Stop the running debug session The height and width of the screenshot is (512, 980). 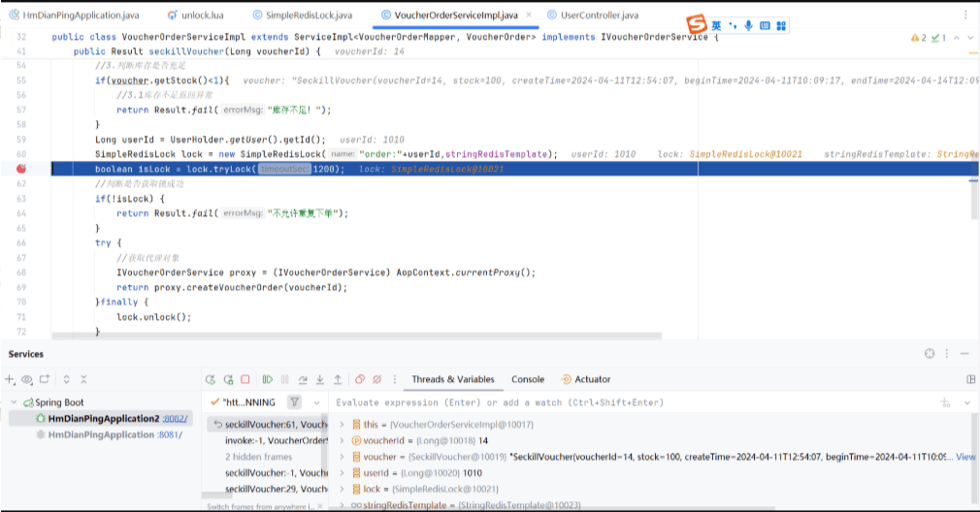click(x=245, y=379)
